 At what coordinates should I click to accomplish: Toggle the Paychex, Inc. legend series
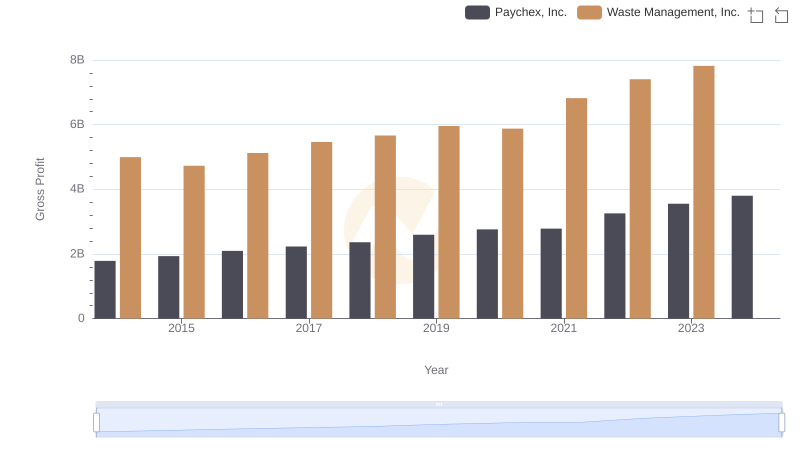tap(516, 12)
